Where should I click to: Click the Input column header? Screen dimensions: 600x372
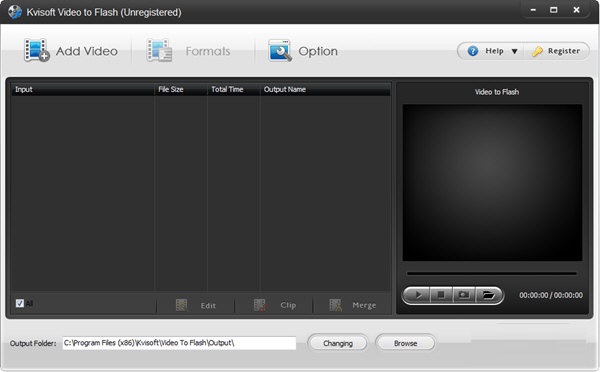pyautogui.click(x=83, y=89)
